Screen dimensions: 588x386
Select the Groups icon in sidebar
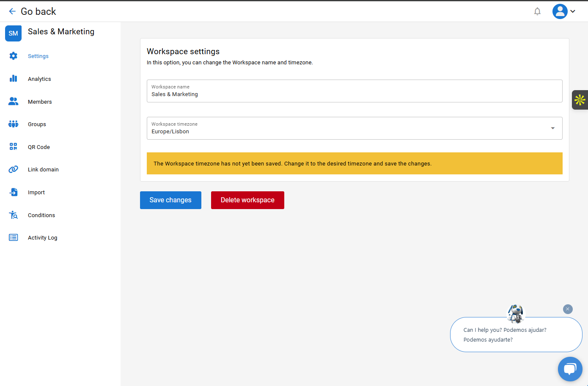click(x=14, y=124)
